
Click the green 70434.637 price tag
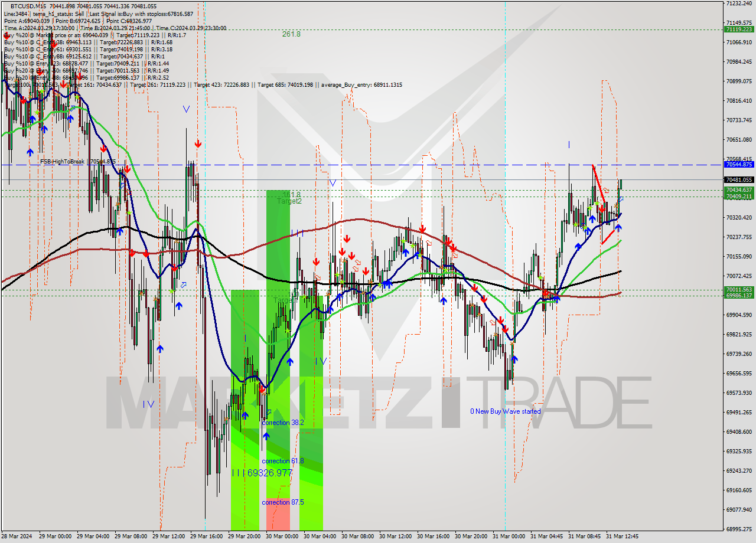click(739, 190)
